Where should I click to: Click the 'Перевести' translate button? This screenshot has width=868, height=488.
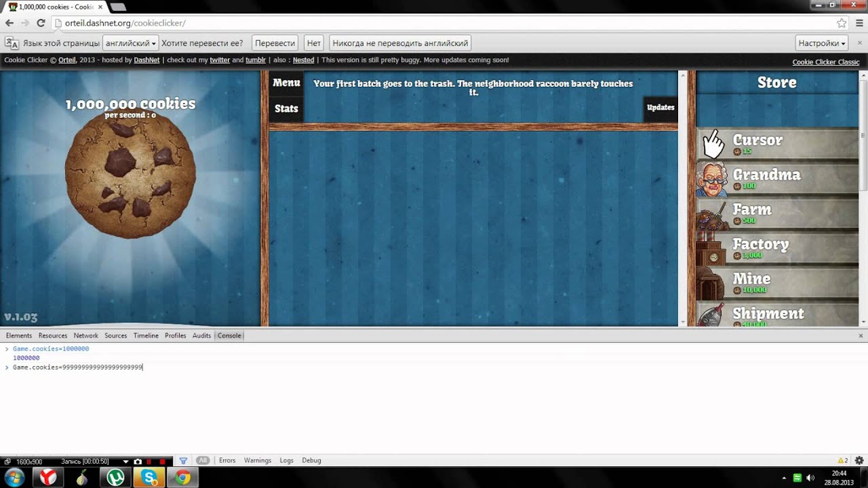tap(275, 43)
